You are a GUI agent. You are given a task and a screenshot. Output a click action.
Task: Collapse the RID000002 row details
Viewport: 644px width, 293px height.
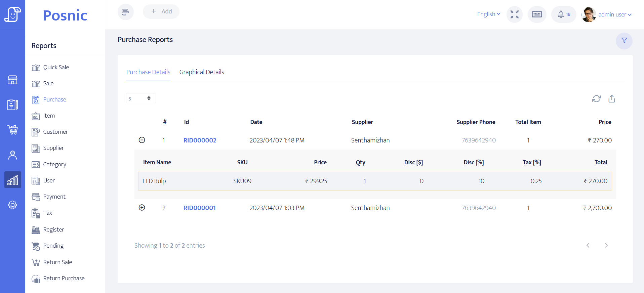click(142, 140)
